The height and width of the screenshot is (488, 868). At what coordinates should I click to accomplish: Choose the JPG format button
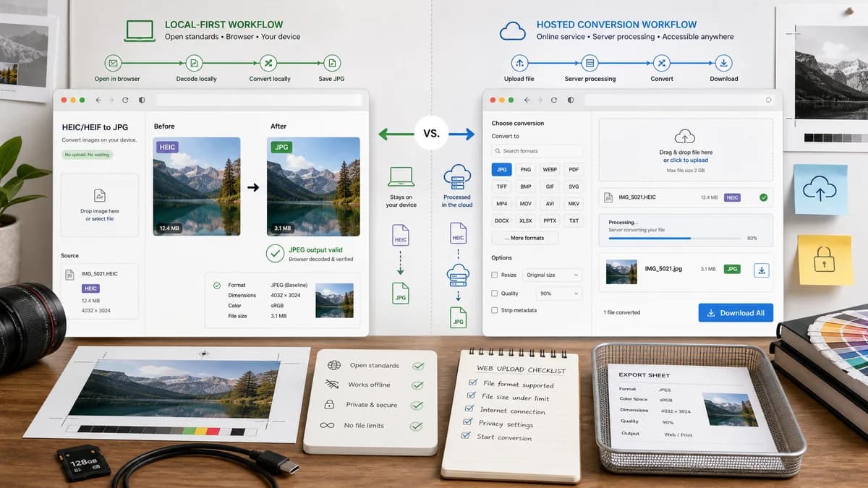[x=501, y=169]
